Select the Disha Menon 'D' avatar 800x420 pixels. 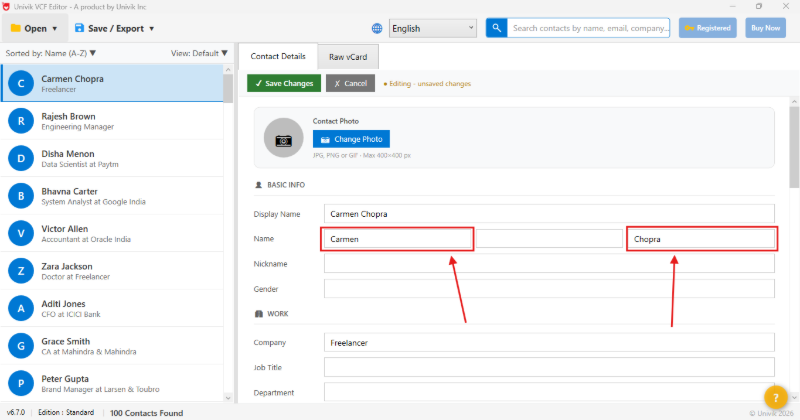[x=21, y=158]
